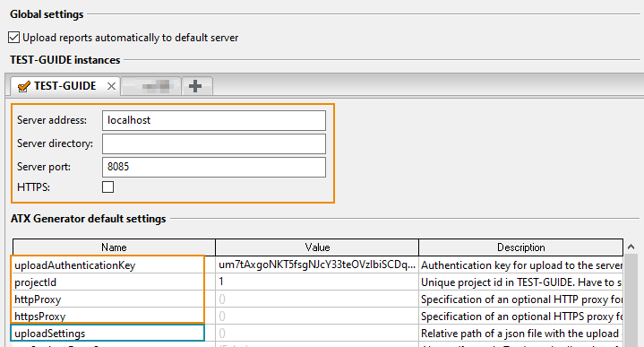The height and width of the screenshot is (347, 644).
Task: Click the optional HTTP proxy description
Action: coord(520,299)
